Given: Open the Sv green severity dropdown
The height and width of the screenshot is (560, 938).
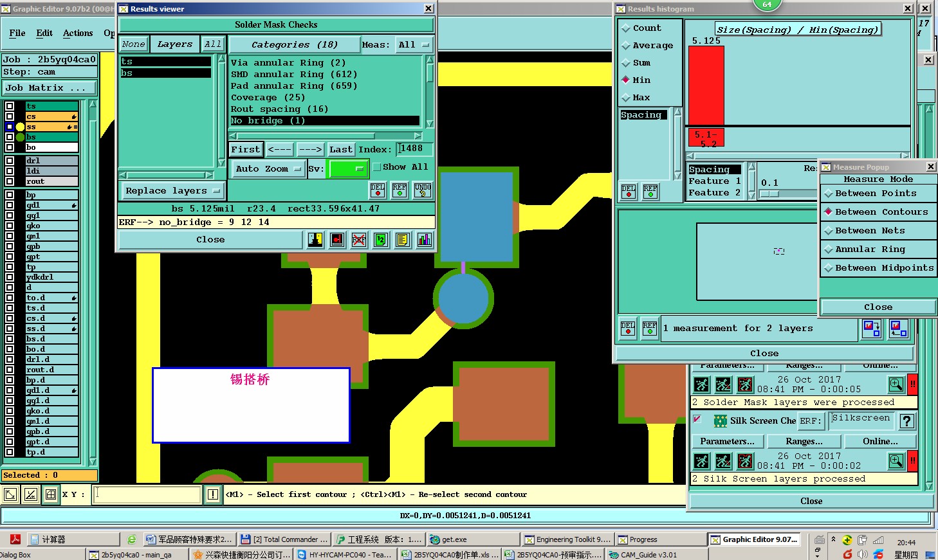Looking at the screenshot, I should point(347,169).
